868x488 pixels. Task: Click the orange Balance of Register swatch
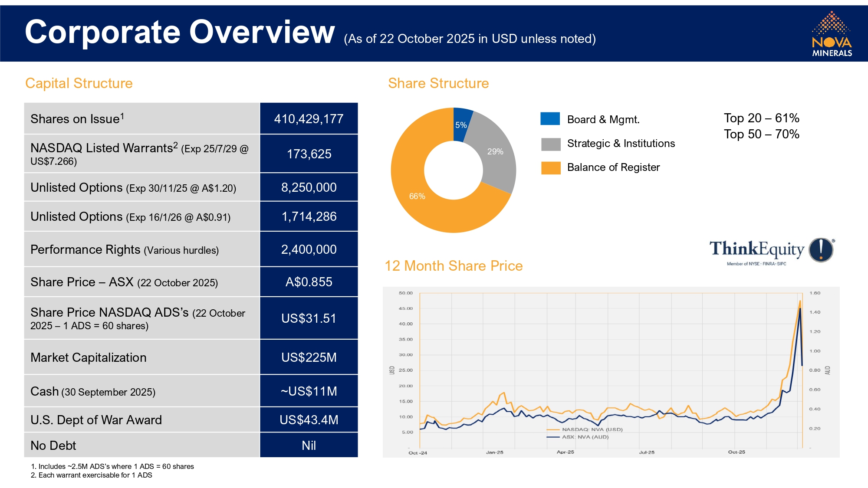(x=550, y=167)
